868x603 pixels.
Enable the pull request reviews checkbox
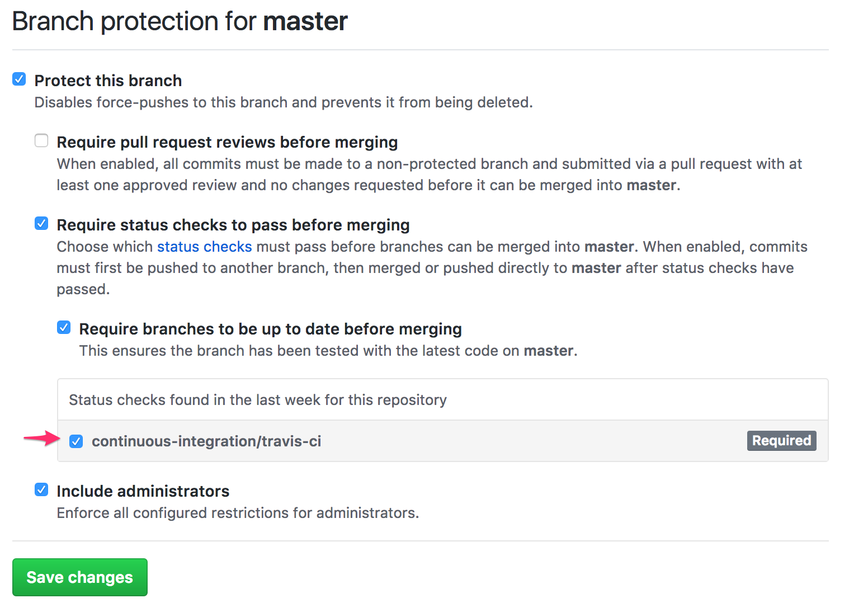pos(41,140)
